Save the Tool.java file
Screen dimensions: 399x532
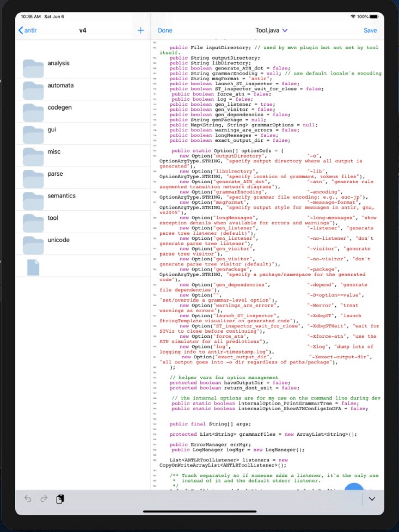pyautogui.click(x=370, y=31)
